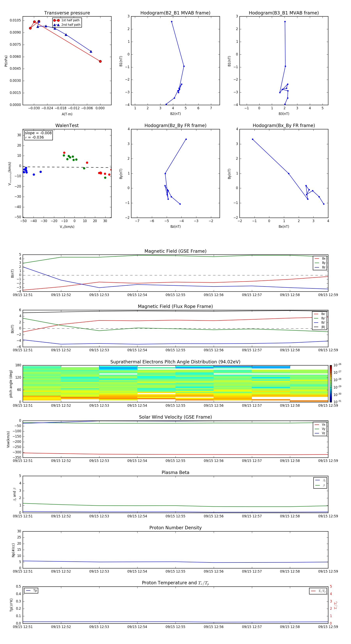Click the "10^-26" colorbar tick label

pyautogui.click(x=337, y=365)
